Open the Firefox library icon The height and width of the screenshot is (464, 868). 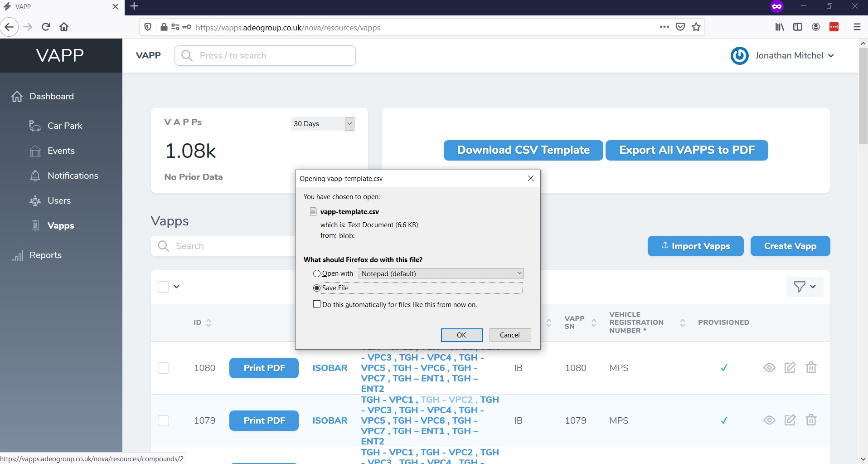780,27
